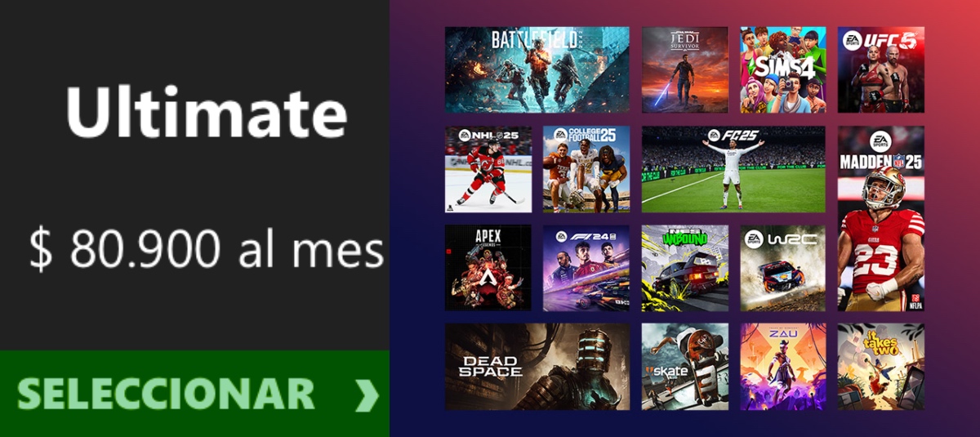Select the Star Wars Jedi Survivor tile
980x437 pixels.
click(684, 69)
